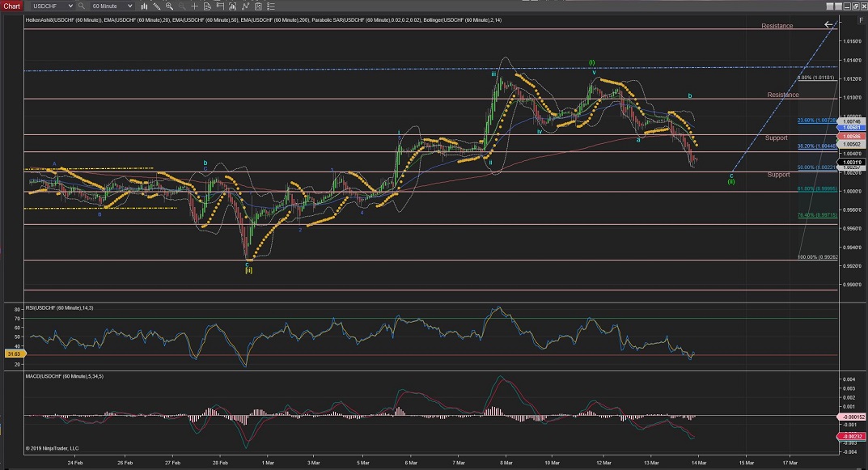
Task: Click the green (i) wave label at peak
Action: point(592,62)
